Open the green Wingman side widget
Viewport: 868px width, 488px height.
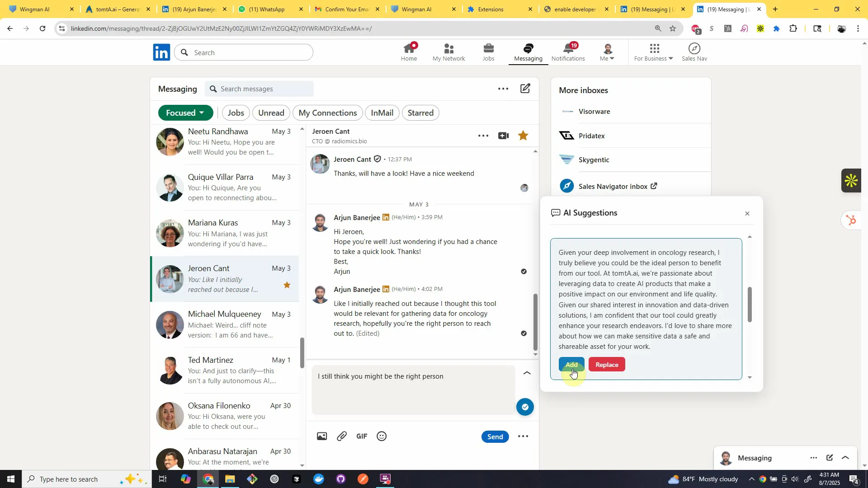[852, 181]
